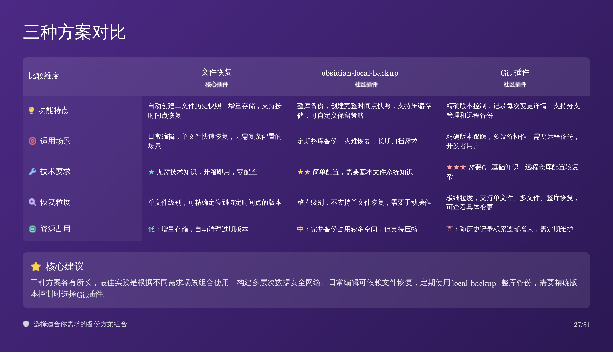The height and width of the screenshot is (364, 613).
Task: Click the 比较维度 header cell
Action: (x=44, y=76)
